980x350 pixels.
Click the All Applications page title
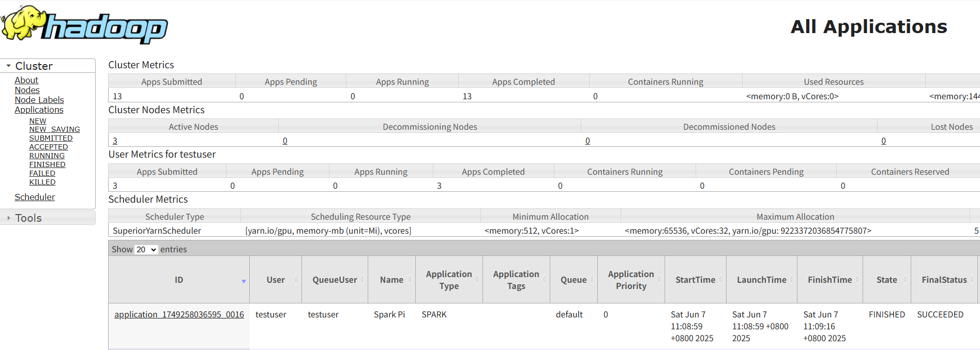(869, 26)
